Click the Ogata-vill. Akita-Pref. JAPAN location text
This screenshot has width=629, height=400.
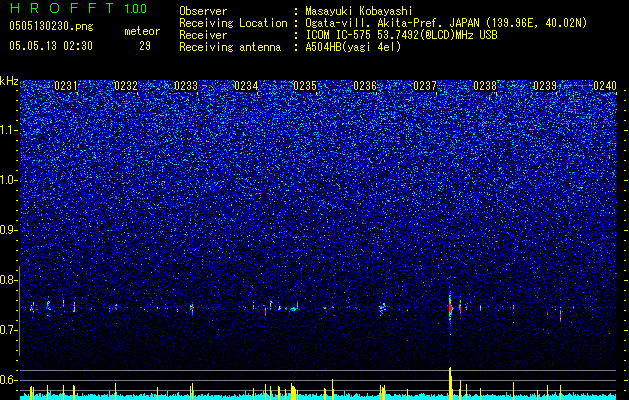click(446, 23)
